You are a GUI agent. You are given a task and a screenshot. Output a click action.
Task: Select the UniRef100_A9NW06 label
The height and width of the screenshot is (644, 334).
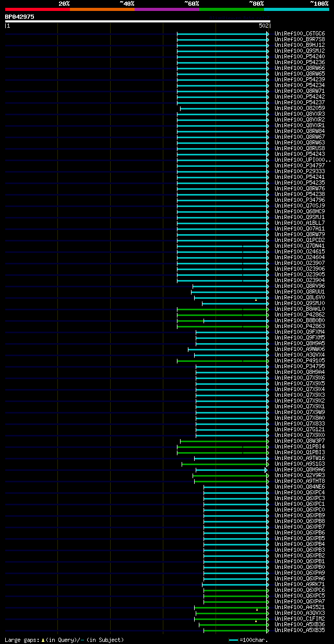coord(300,349)
